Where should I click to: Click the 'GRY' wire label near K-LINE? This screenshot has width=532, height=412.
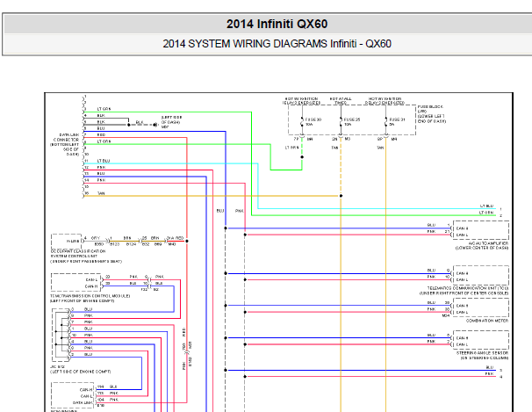[96, 238]
